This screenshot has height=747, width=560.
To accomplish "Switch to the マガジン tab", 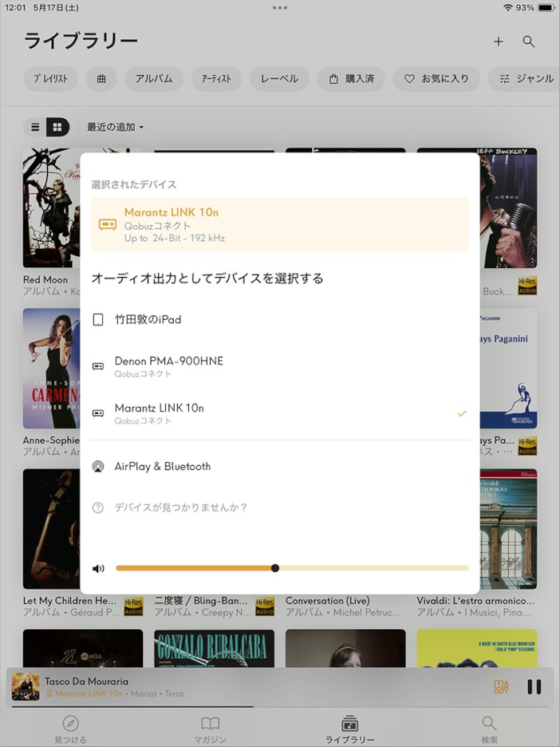I will pos(210,728).
